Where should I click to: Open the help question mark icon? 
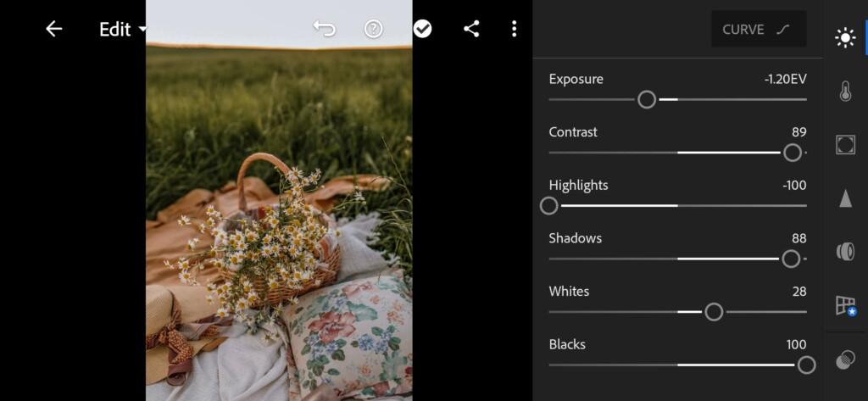373,29
